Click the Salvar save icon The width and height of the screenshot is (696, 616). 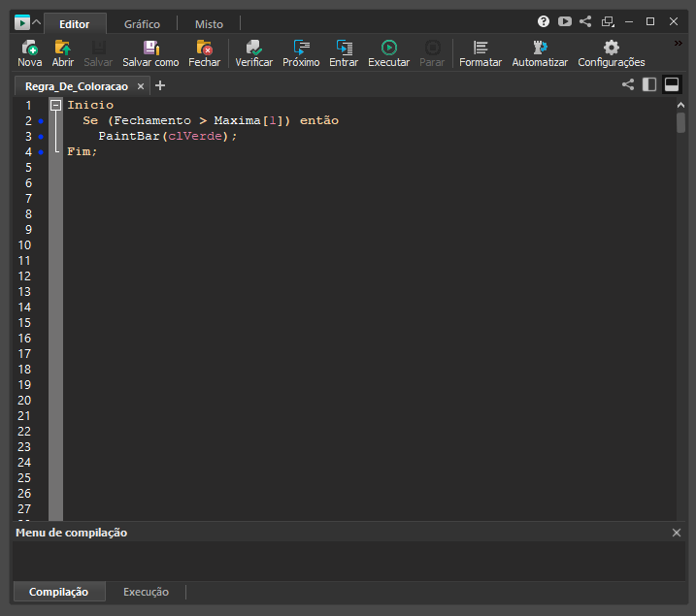[98, 53]
